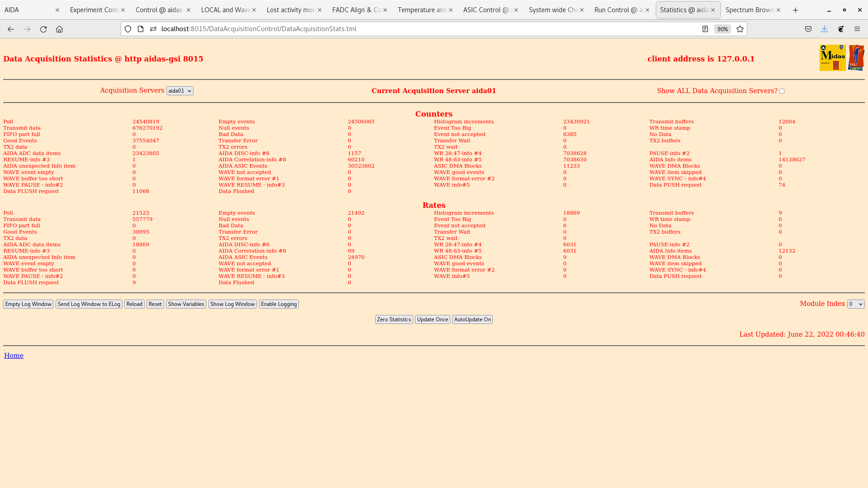
Task: Toggle reader view icon in the address bar
Action: [705, 29]
